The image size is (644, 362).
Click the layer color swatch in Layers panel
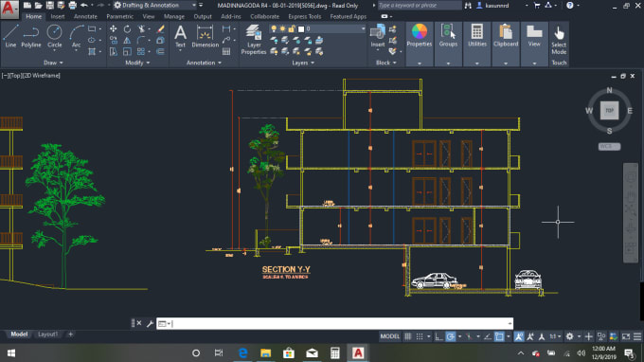[x=301, y=29]
